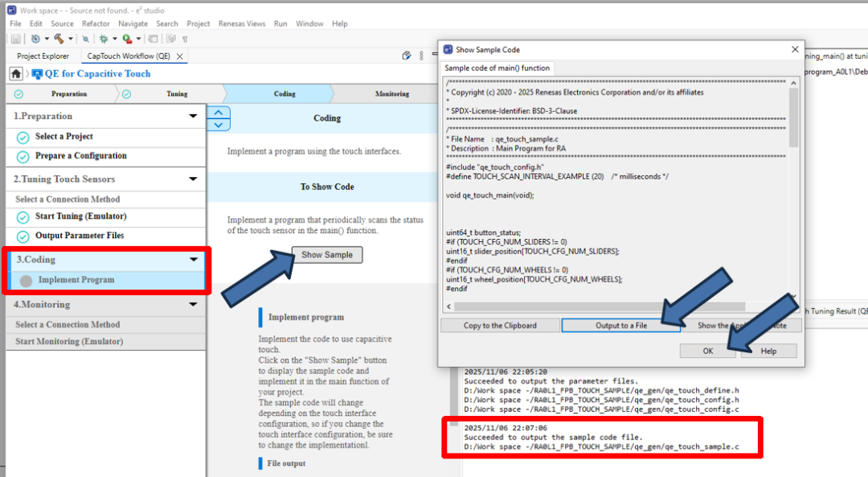Click the check icon next to Select a Project
This screenshot has height=477, width=868.
[x=23, y=138]
